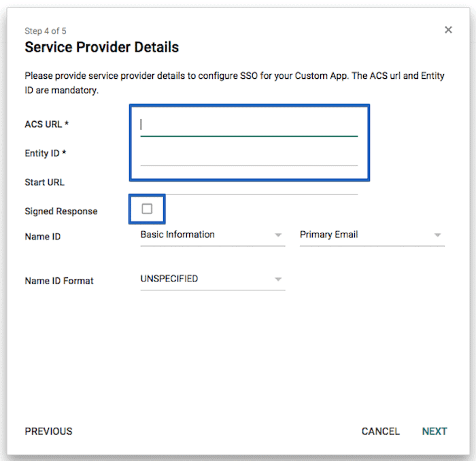Click the CANCEL button

[x=380, y=431]
